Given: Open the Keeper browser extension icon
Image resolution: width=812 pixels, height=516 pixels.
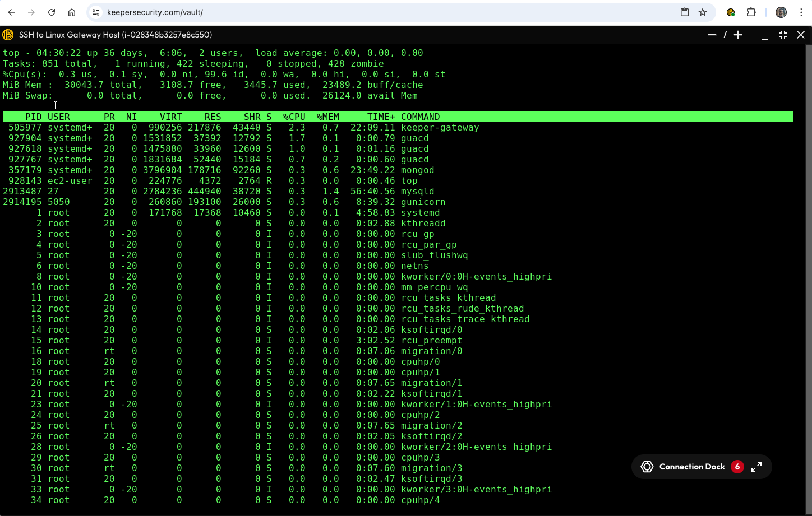Looking at the screenshot, I should (x=731, y=12).
